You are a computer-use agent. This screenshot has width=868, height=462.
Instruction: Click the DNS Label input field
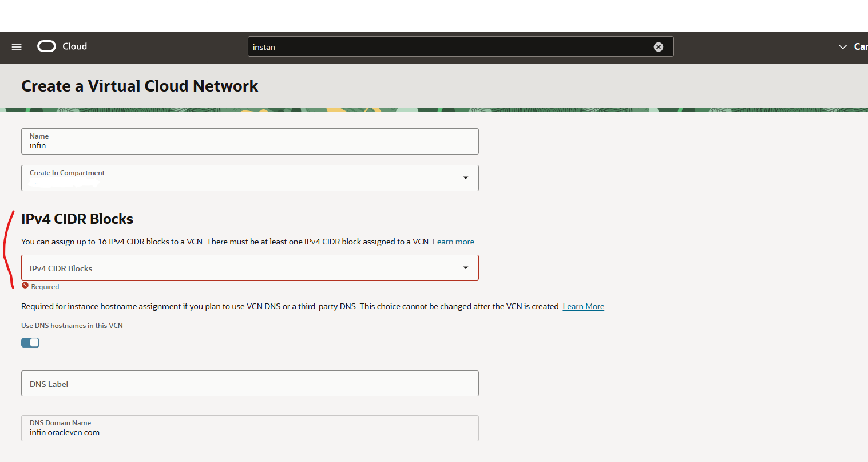point(250,384)
